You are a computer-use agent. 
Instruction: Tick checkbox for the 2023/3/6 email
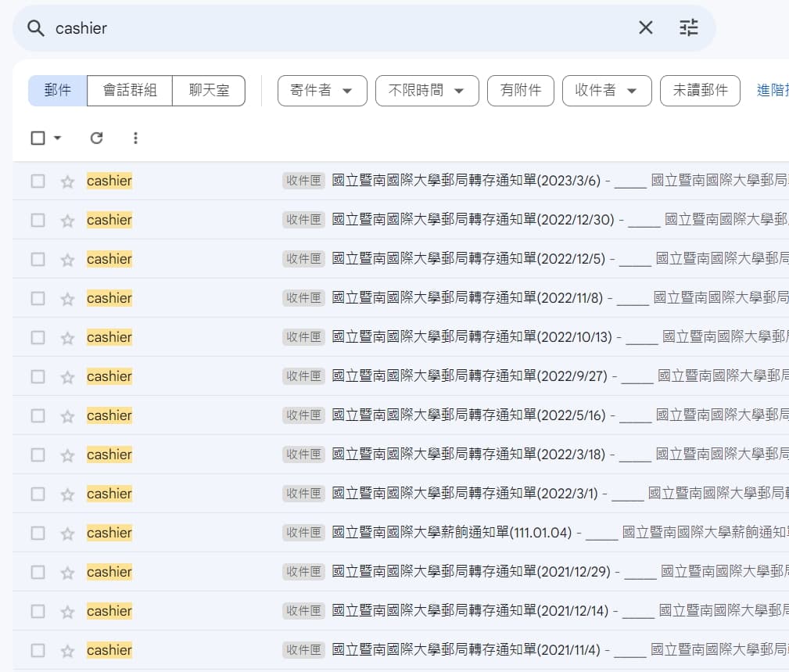click(x=38, y=181)
